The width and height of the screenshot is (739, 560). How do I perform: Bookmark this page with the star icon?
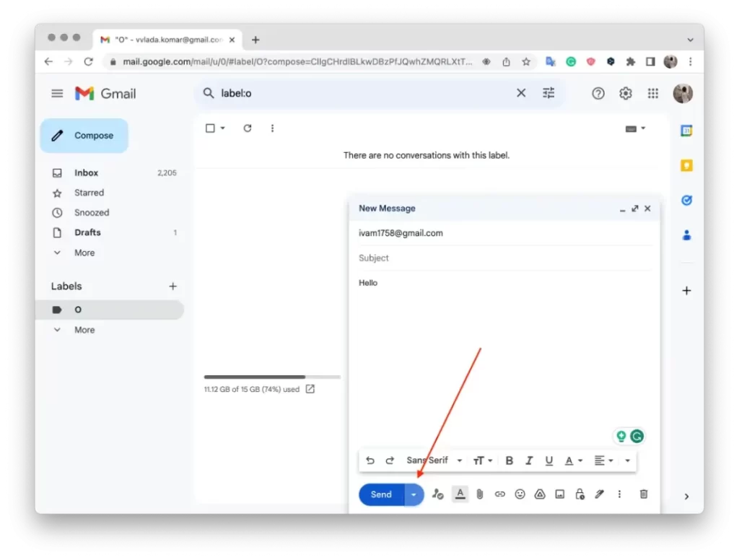click(526, 62)
